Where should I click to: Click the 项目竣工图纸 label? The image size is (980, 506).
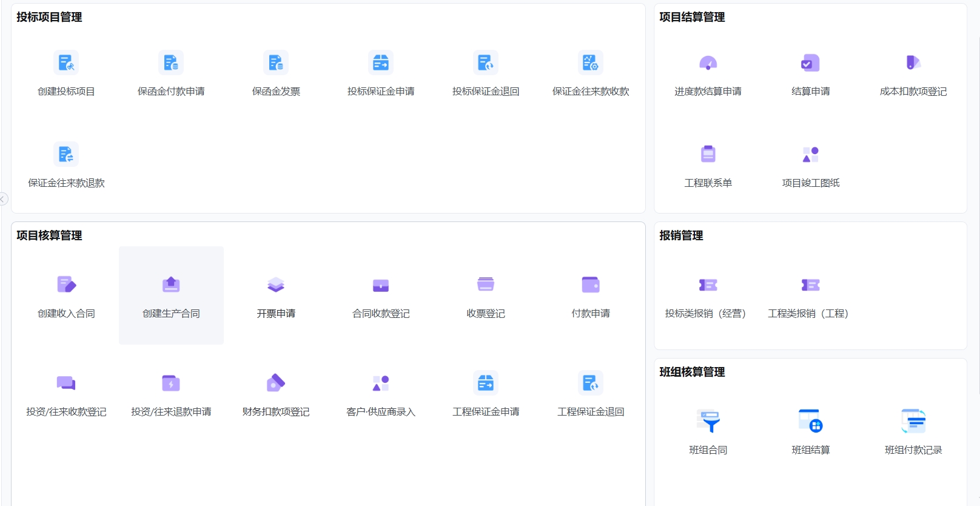(x=810, y=183)
